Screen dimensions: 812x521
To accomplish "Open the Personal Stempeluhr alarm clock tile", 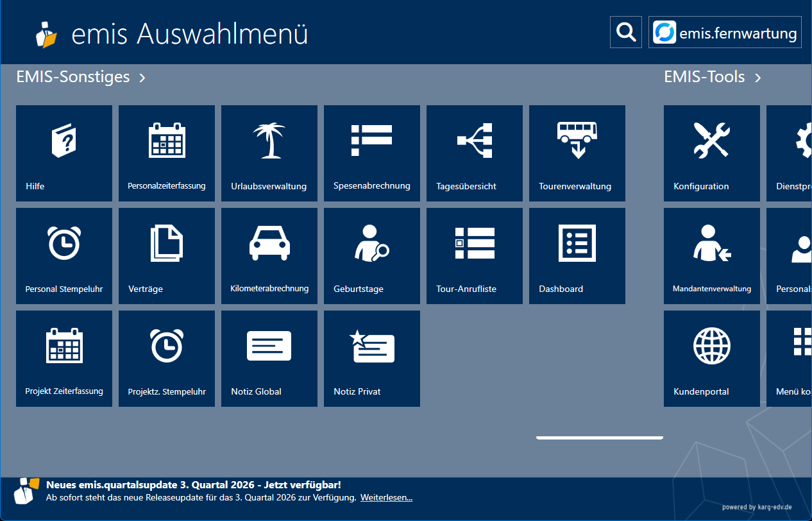I will tap(64, 256).
